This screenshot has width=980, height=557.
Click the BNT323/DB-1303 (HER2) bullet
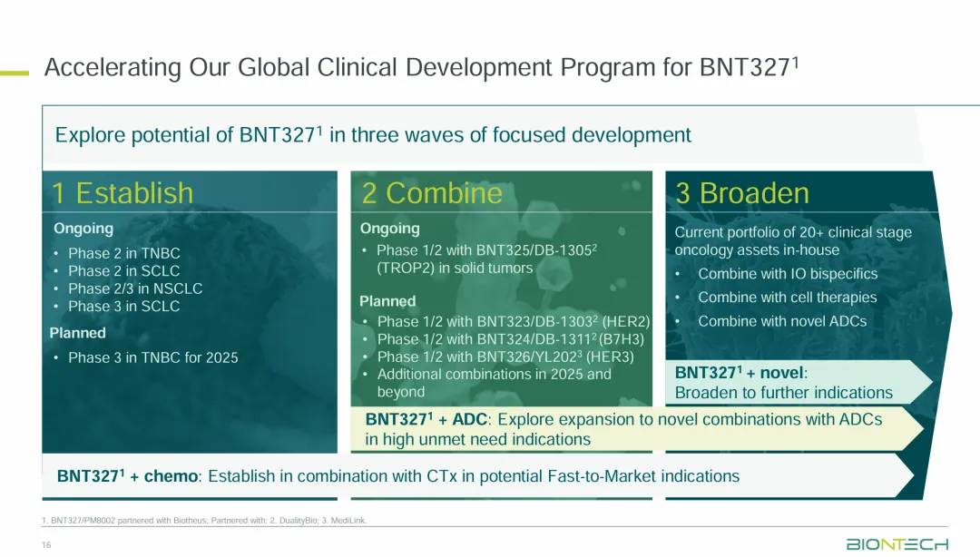coord(513,322)
